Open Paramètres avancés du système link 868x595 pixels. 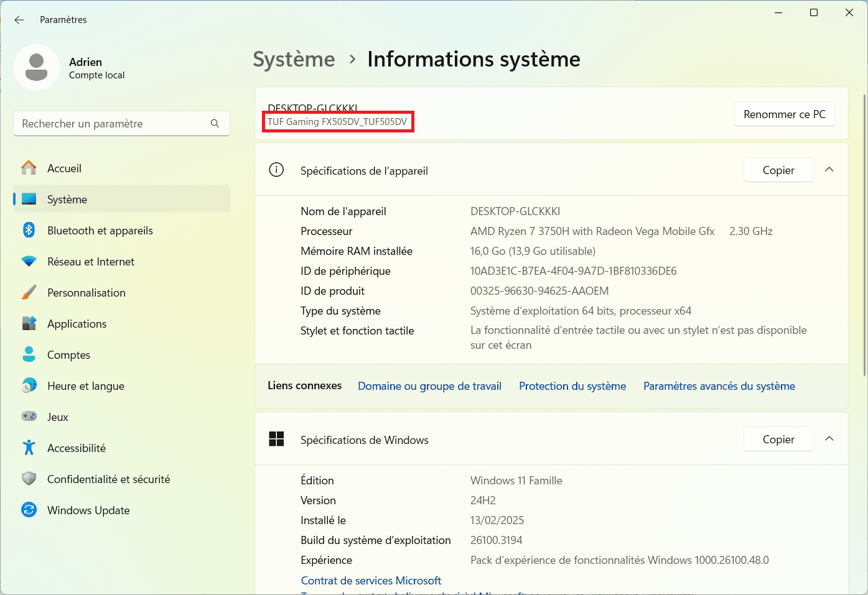point(719,386)
